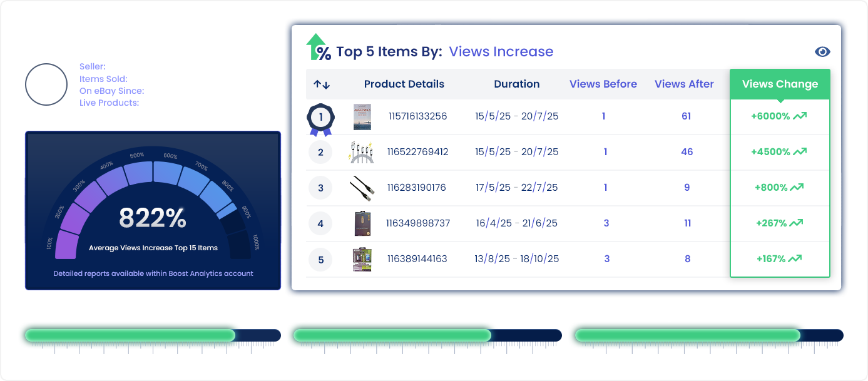
Task: Click the trending arrow beside +4500%
Action: click(x=800, y=151)
